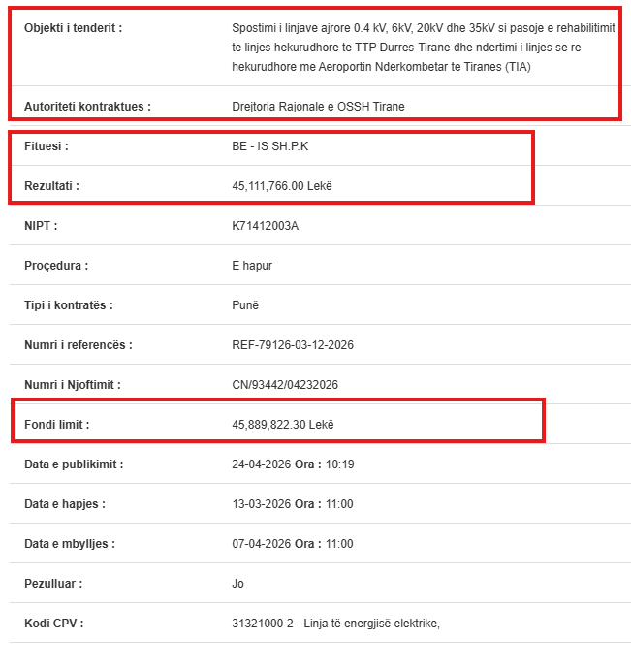Screen dimensions: 631x672
Task: Click the publication date 24-04-2026
Action: tap(263, 464)
